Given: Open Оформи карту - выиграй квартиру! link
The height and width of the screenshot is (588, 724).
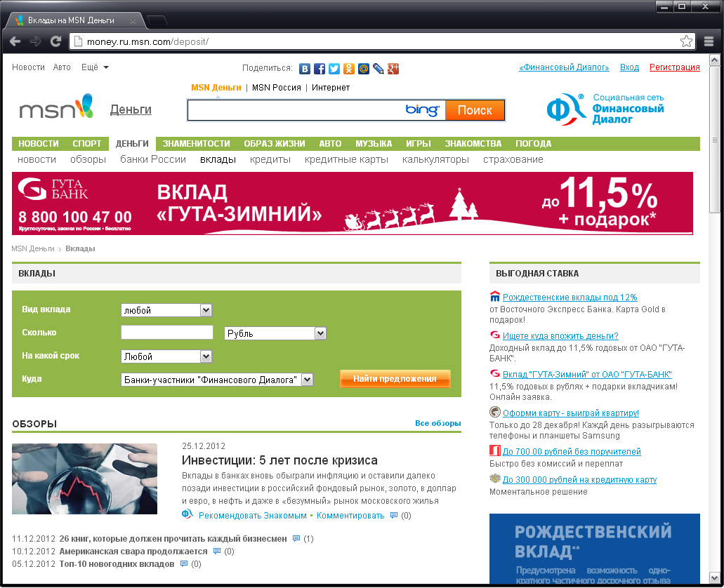Looking at the screenshot, I should point(571,413).
